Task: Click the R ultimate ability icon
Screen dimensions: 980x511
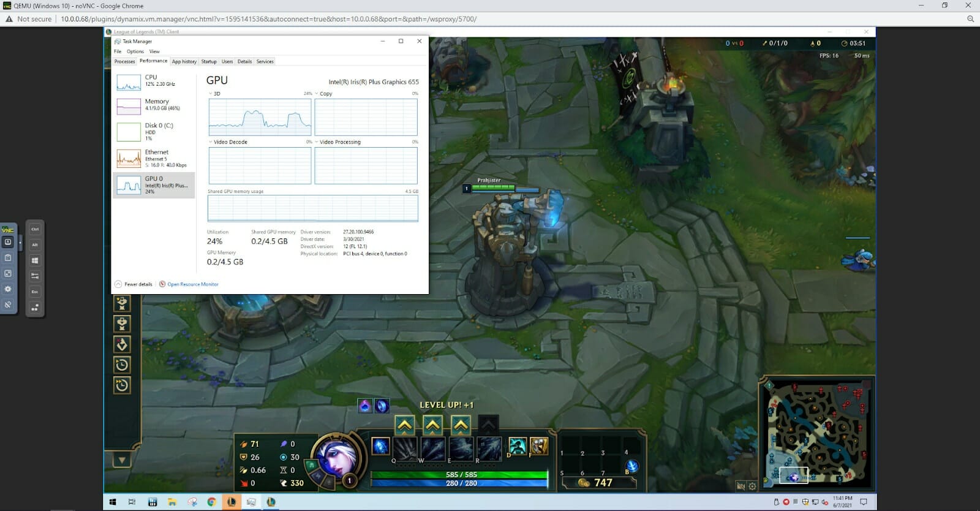Action: tap(489, 449)
